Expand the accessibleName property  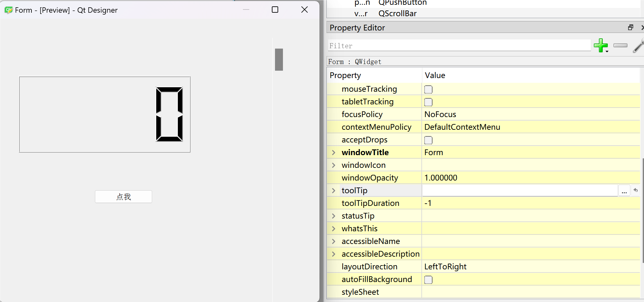click(333, 241)
